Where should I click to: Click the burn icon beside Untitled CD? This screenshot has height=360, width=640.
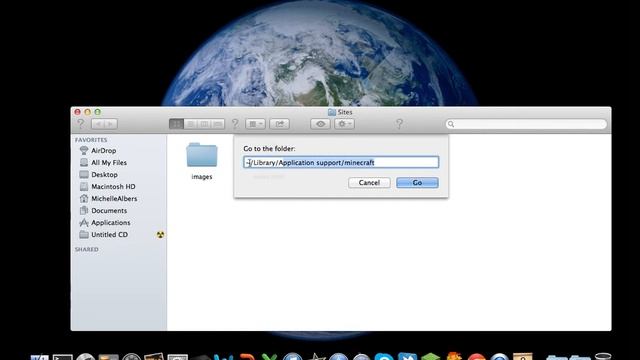pos(160,235)
